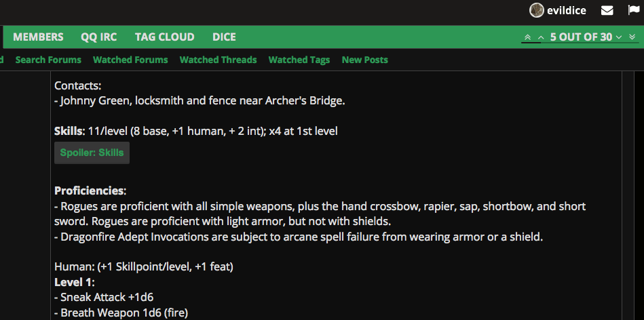Click the 5 OUT OF 30 post counter
644x320 pixels.
coord(581,37)
